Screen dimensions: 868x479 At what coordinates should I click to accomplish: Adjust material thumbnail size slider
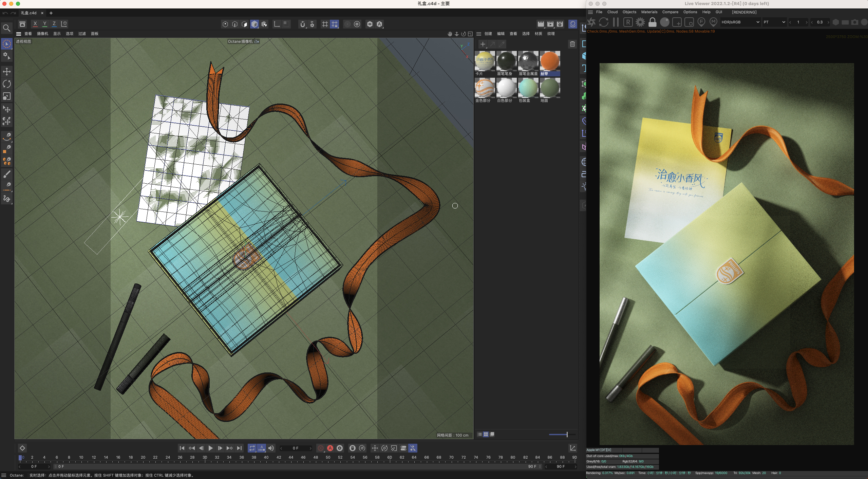click(x=567, y=434)
